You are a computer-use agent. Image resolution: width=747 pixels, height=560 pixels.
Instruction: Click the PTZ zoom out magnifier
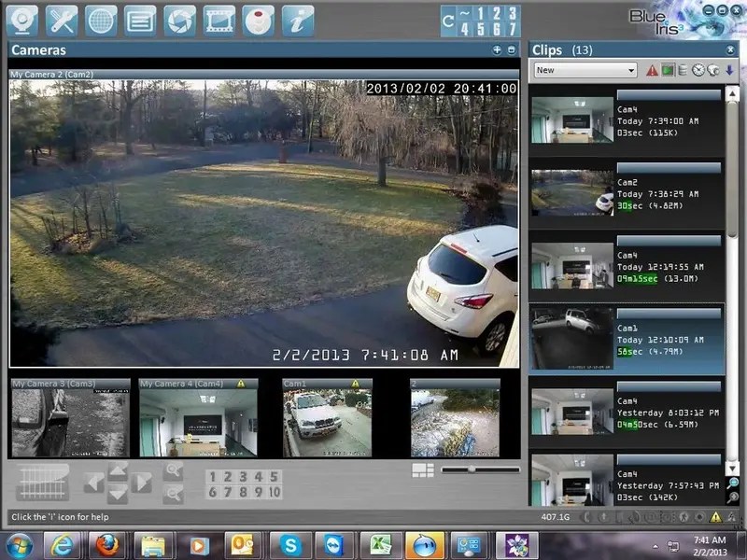[x=173, y=494]
